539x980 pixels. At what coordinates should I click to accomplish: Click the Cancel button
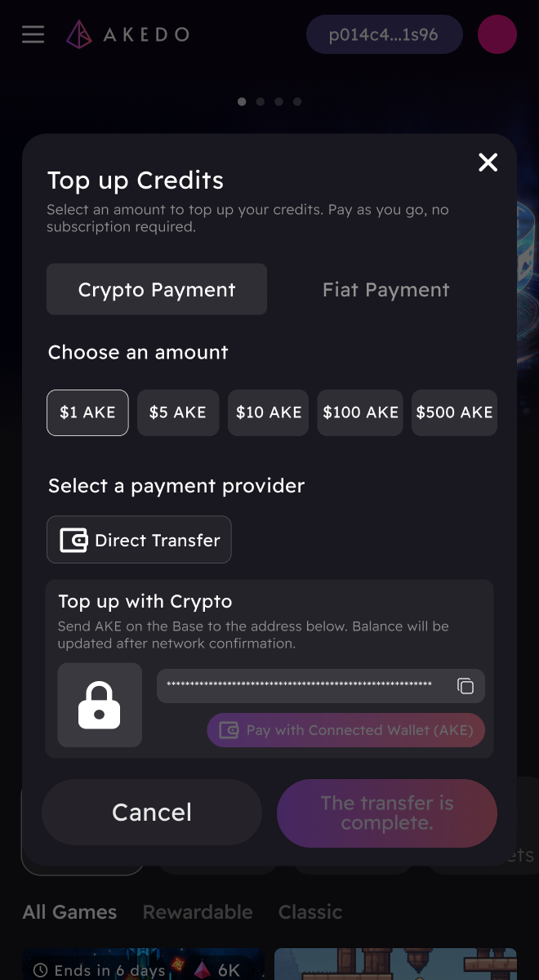coord(152,813)
